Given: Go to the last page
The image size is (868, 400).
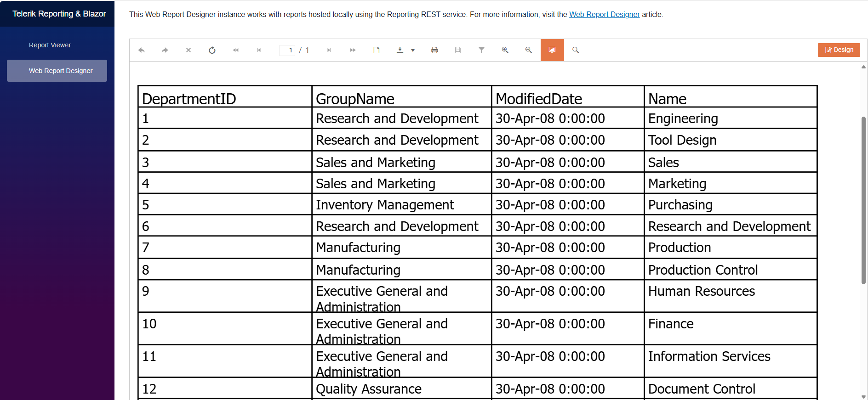Looking at the screenshot, I should [353, 50].
